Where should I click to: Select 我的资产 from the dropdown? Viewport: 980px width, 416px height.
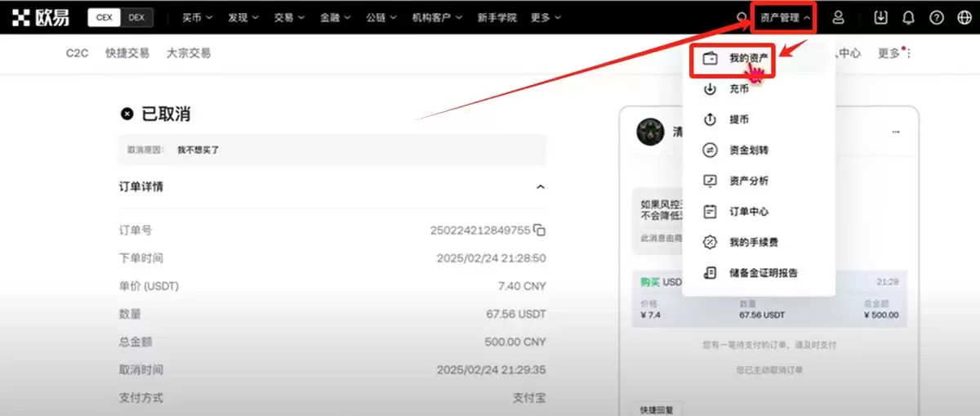758,59
